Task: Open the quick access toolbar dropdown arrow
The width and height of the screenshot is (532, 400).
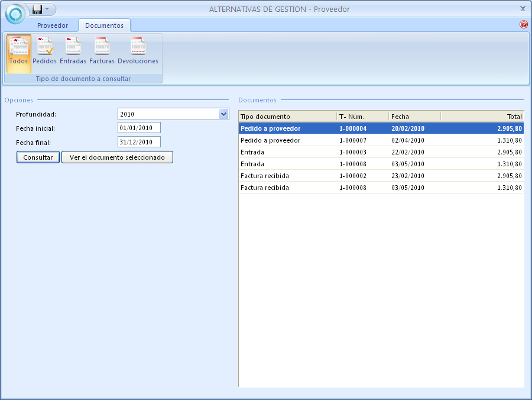Action: (47, 9)
